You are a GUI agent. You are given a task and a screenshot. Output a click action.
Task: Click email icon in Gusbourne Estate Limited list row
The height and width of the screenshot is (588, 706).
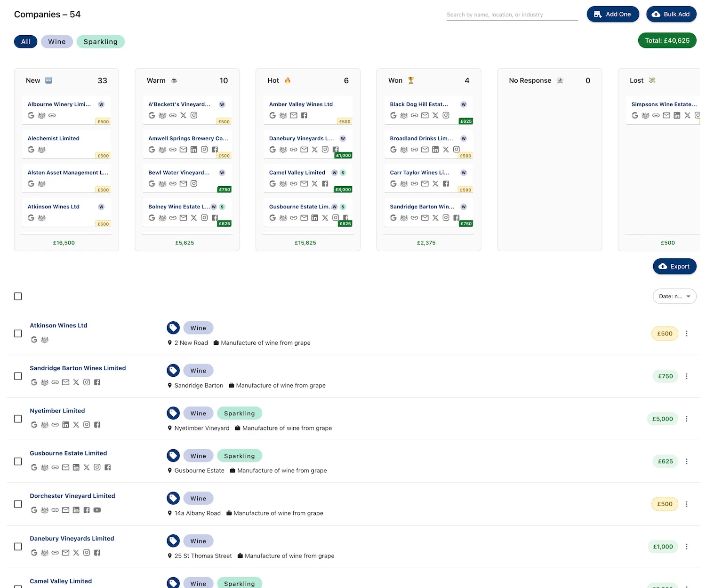tap(65, 468)
